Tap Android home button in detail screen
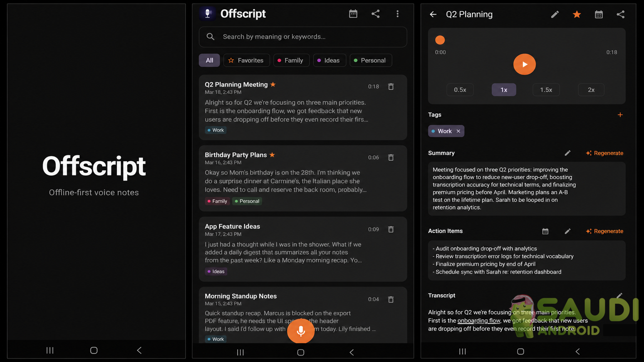The width and height of the screenshot is (644, 362). 520,351
